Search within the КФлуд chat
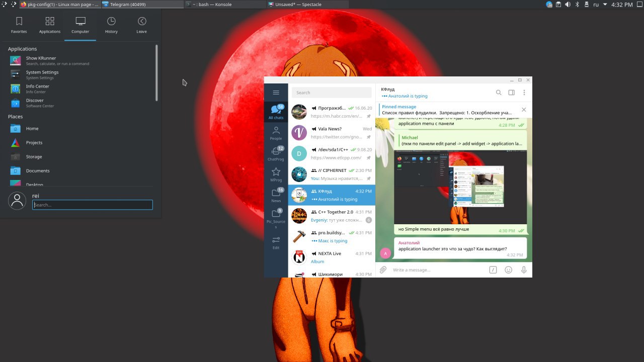Screen dimensions: 644x362 (x=499, y=93)
